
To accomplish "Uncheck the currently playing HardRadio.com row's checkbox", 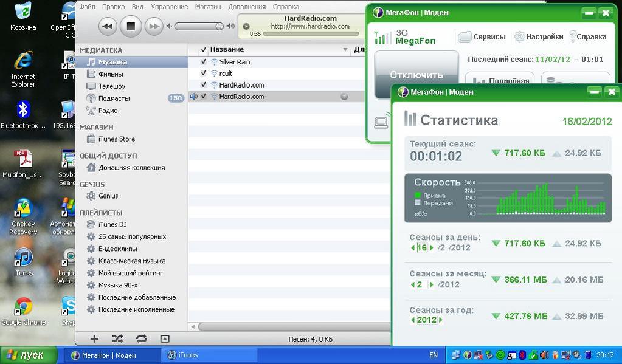I will click(x=204, y=97).
